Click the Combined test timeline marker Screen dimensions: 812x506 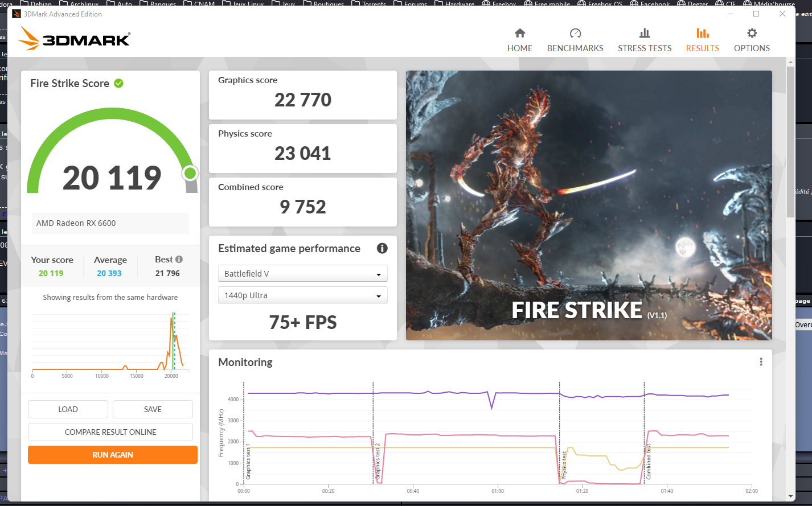[x=648, y=461]
